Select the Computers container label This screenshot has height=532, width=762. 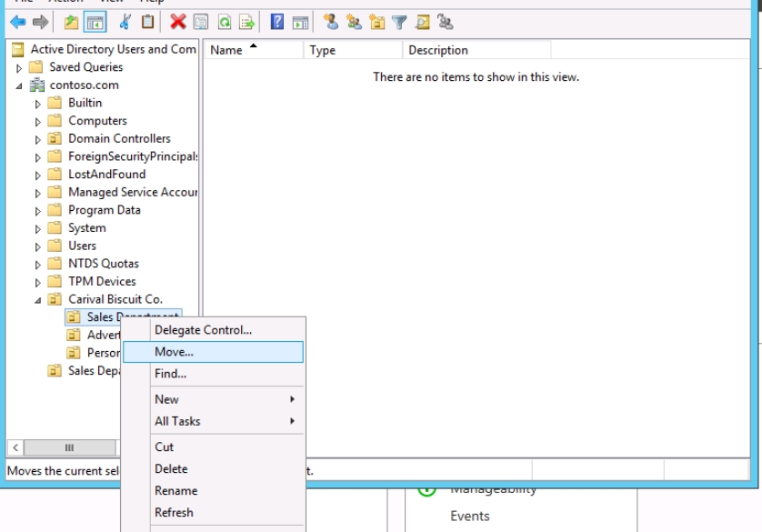pos(97,120)
